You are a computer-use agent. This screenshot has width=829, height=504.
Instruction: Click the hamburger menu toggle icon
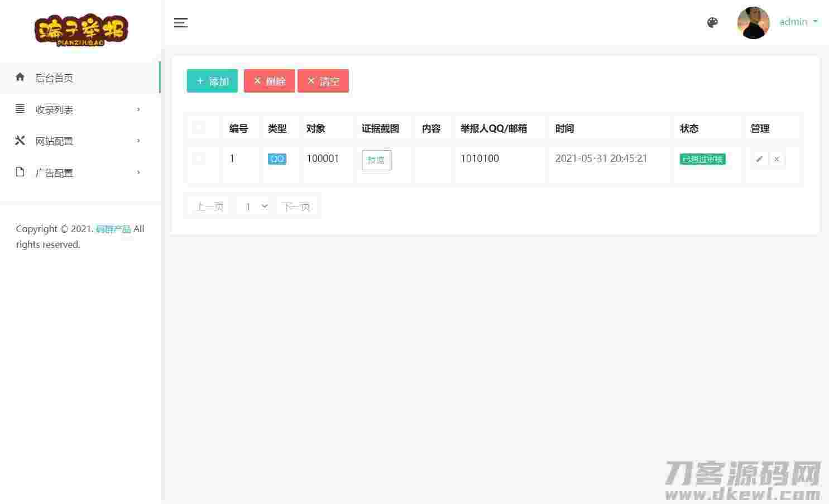tap(180, 22)
